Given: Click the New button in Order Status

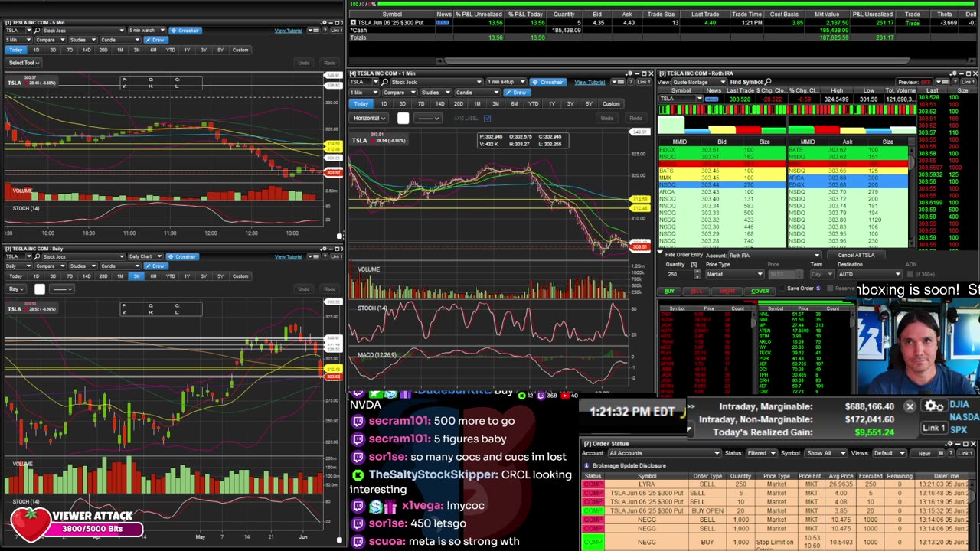Looking at the screenshot, I should [924, 453].
